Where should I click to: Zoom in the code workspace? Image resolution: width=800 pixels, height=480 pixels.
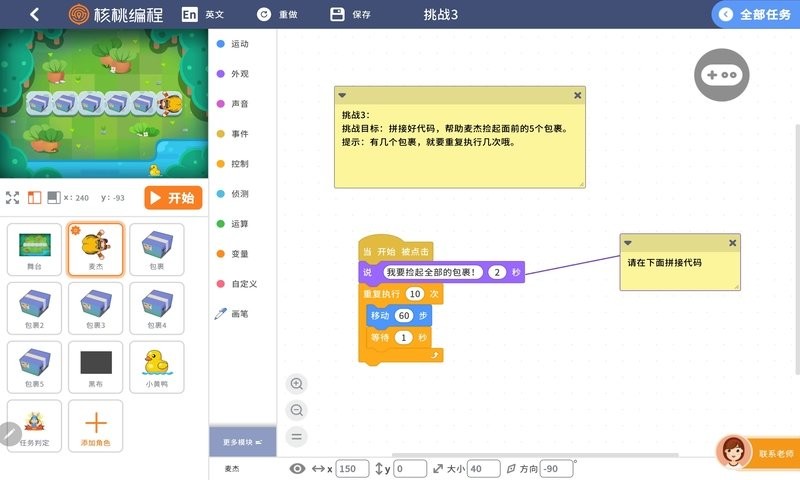click(297, 384)
